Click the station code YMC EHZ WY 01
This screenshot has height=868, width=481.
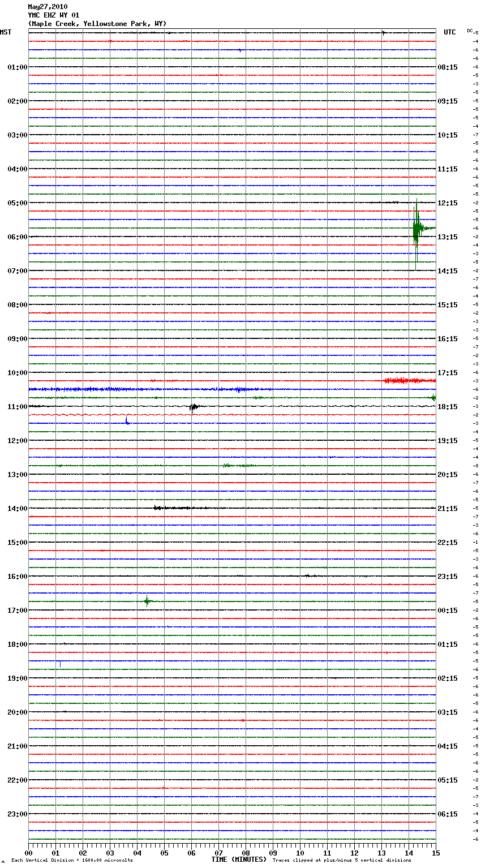(x=54, y=15)
